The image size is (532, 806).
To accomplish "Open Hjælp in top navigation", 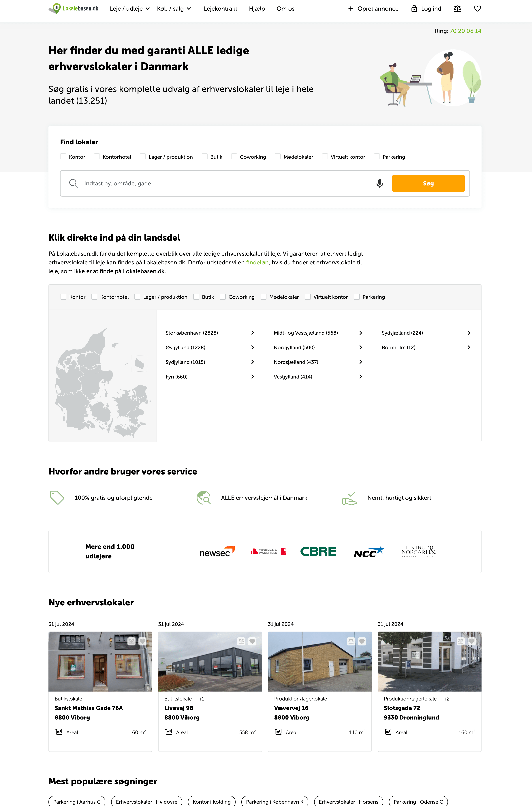I will 257,9.
